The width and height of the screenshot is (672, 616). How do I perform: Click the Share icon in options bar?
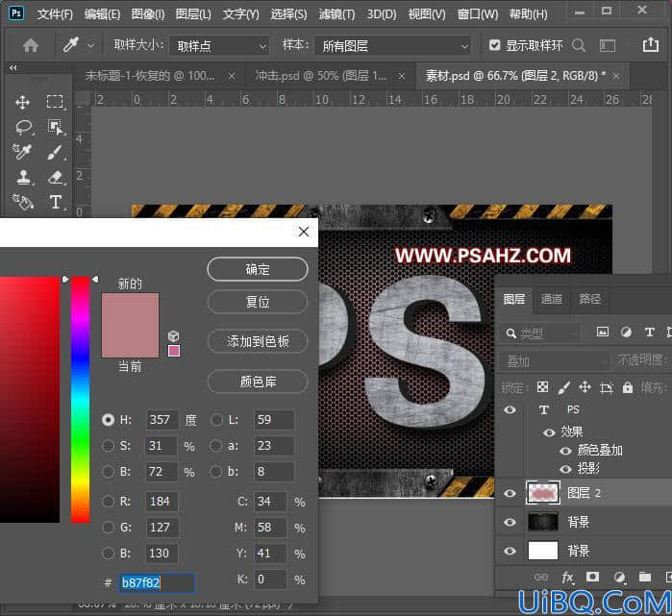pos(650,44)
